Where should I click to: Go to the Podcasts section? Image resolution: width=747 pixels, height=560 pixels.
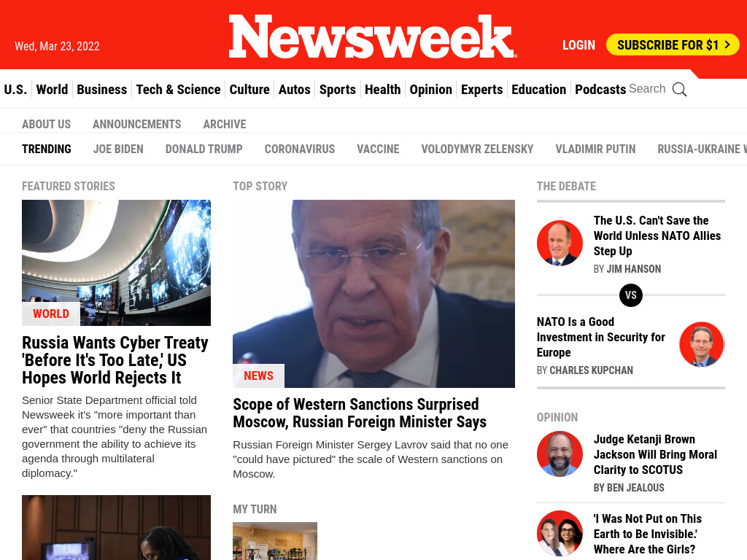pyautogui.click(x=600, y=90)
